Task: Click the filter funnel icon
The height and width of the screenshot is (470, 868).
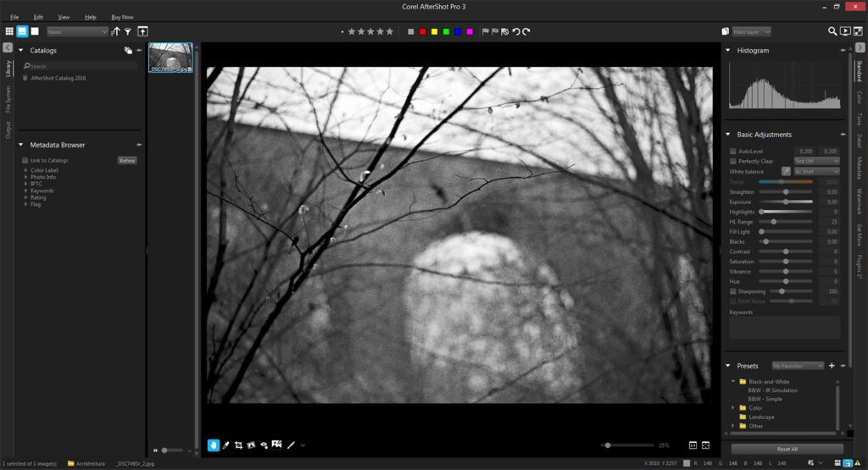Action: (x=128, y=31)
